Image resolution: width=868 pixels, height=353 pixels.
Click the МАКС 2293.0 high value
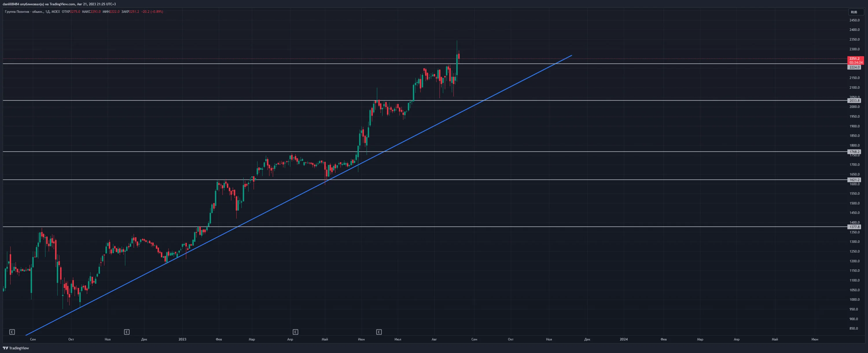[x=91, y=12]
